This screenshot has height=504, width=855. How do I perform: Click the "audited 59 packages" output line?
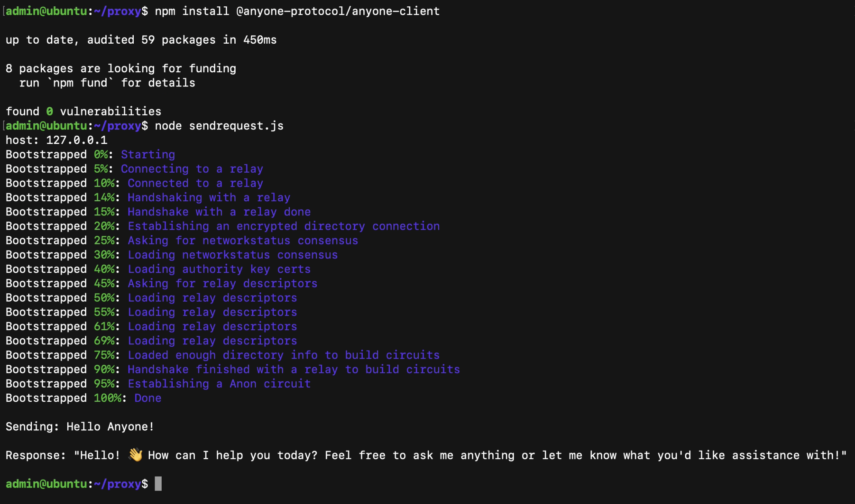coord(141,40)
